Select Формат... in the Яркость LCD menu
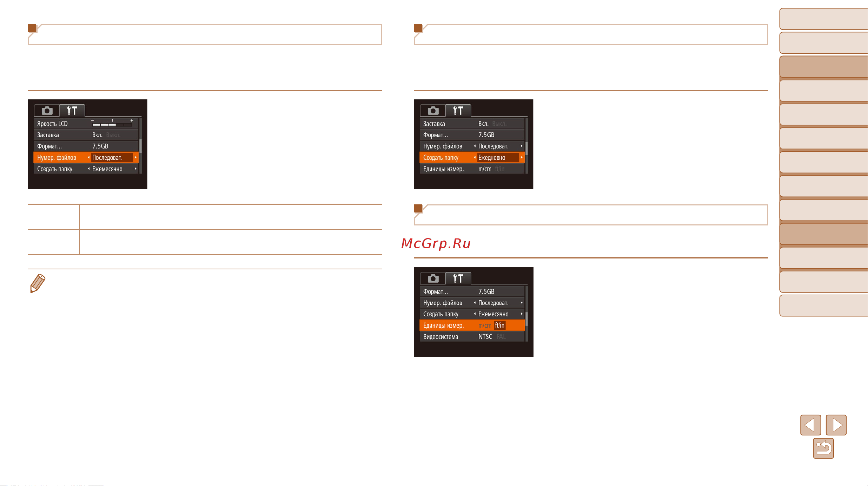 pyautogui.click(x=86, y=146)
